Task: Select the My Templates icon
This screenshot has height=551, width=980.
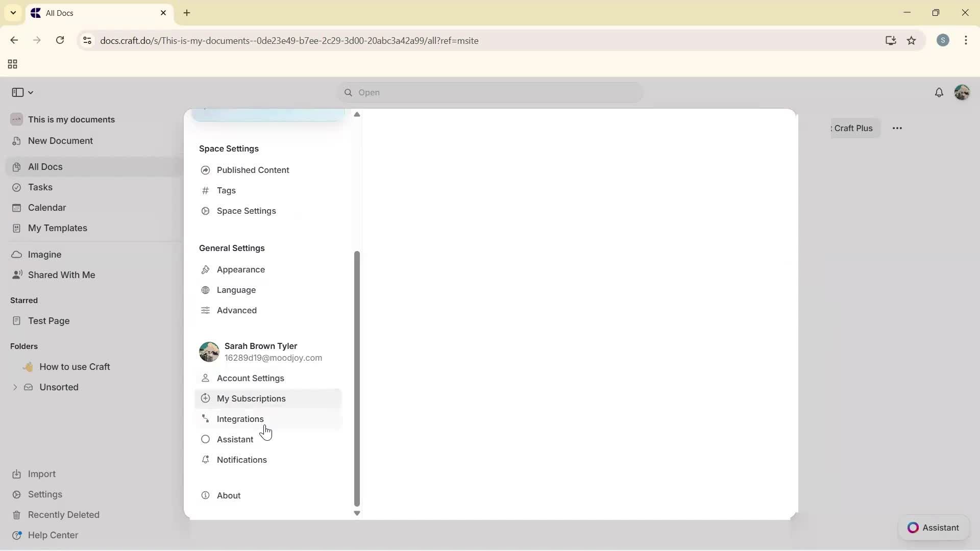Action: pos(17,228)
